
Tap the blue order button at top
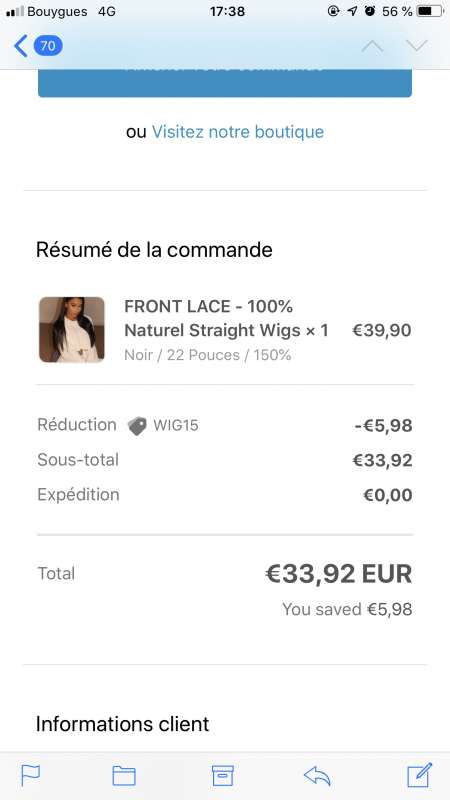pyautogui.click(x=225, y=83)
